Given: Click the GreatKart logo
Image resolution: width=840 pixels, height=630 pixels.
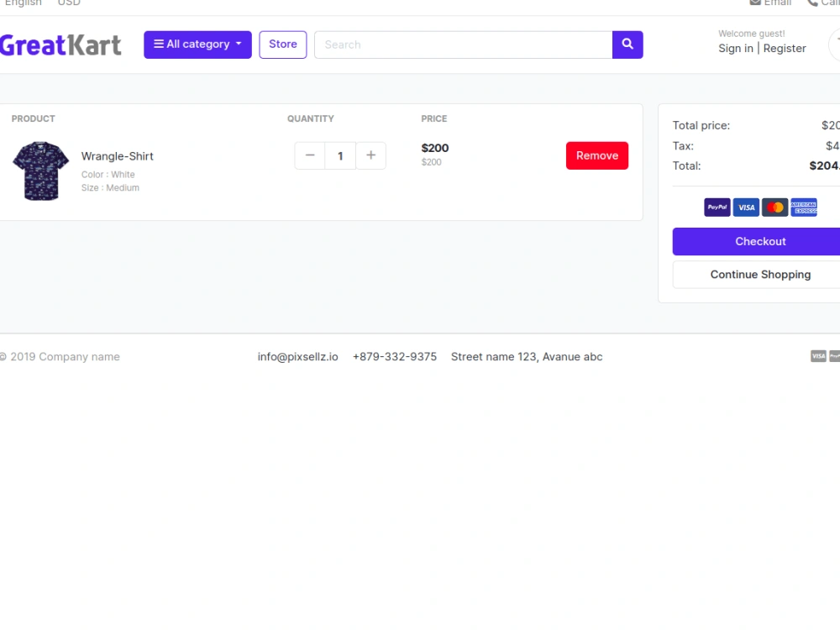Looking at the screenshot, I should point(60,45).
